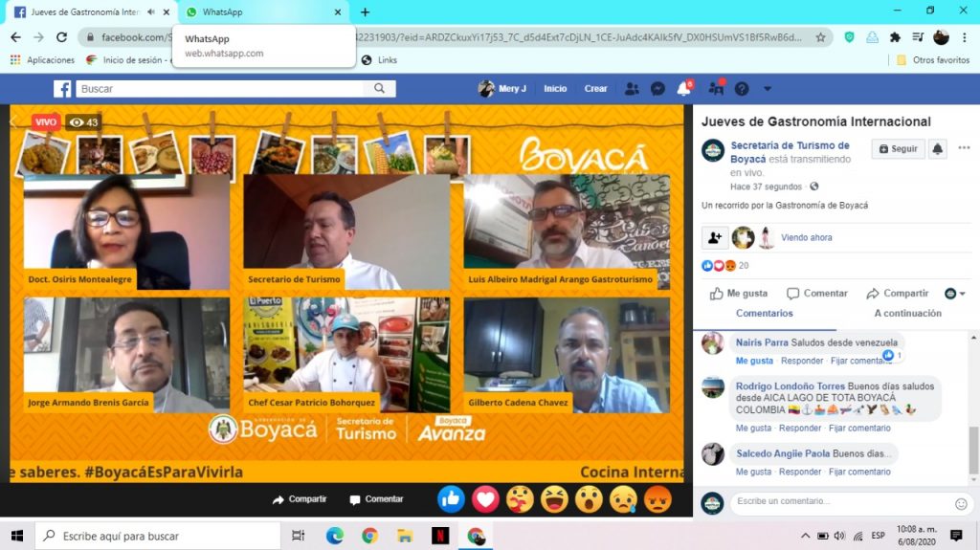Click the invite friends icon beside viewers

click(x=714, y=237)
